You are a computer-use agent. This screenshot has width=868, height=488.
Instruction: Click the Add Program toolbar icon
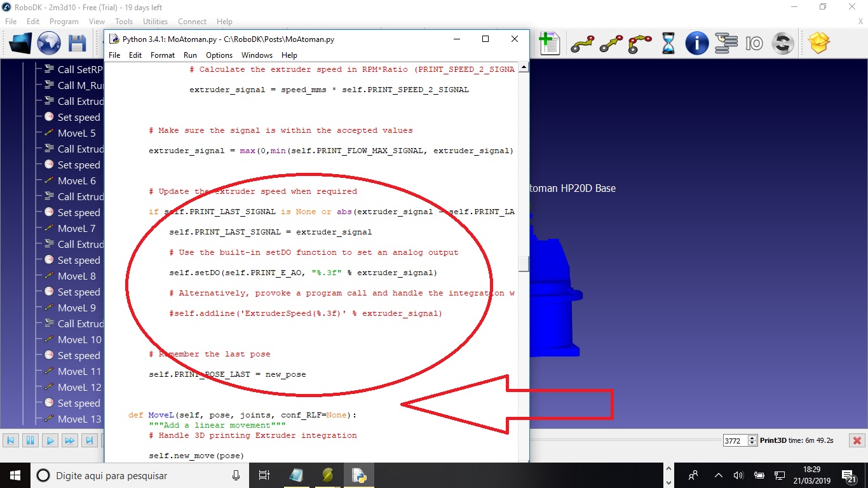[548, 43]
